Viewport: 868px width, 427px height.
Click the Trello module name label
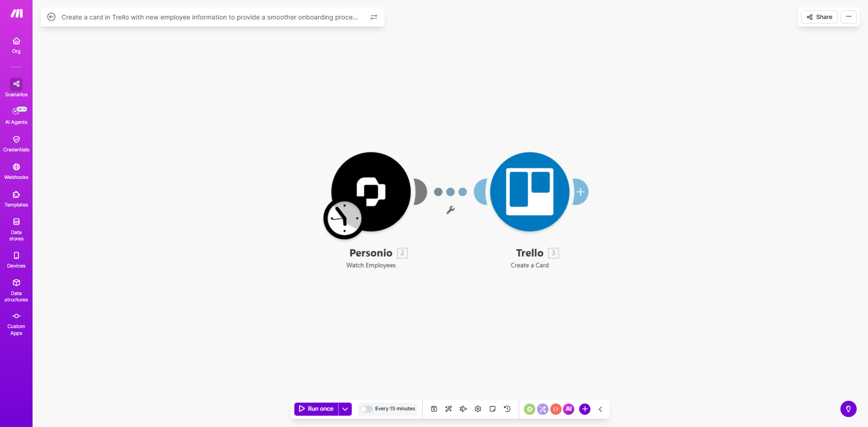pos(529,253)
